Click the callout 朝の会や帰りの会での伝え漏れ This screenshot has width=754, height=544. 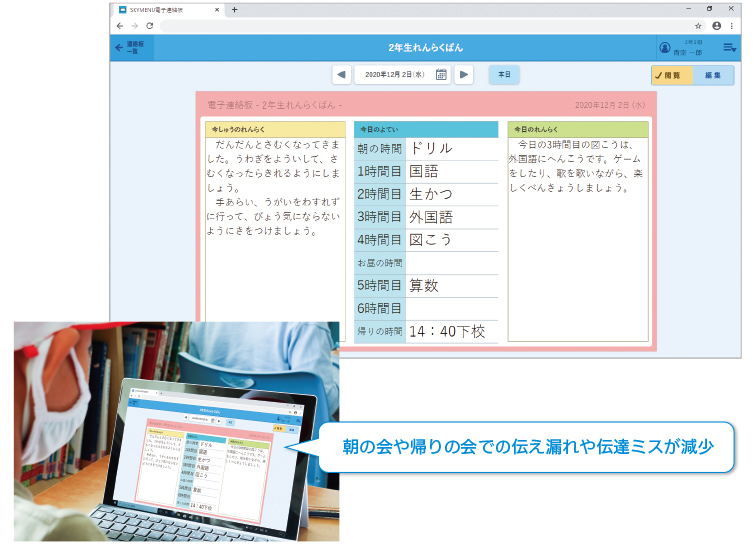(x=528, y=447)
